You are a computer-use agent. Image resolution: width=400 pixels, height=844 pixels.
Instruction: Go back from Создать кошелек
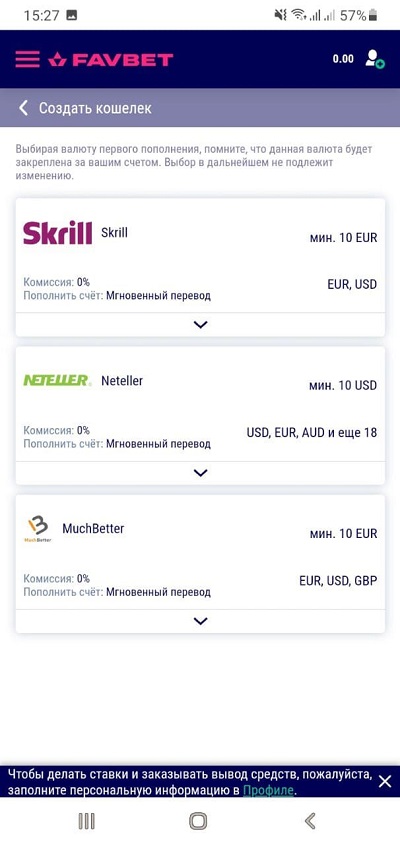coord(23,108)
